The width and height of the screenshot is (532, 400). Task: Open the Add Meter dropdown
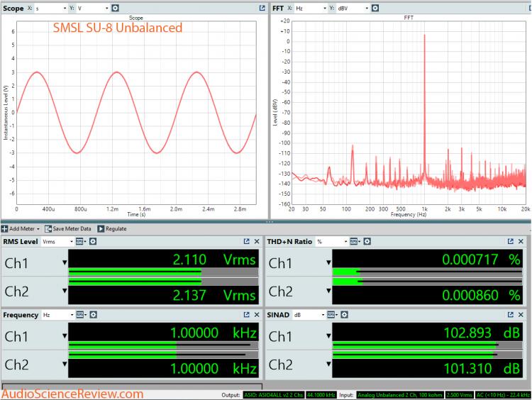pyautogui.click(x=21, y=229)
